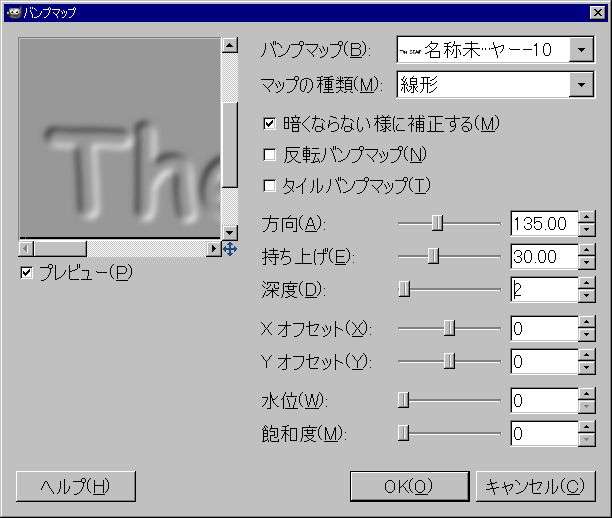This screenshot has width=612, height=518.
Task: Click the 飽和度 value field
Action: 544,433
